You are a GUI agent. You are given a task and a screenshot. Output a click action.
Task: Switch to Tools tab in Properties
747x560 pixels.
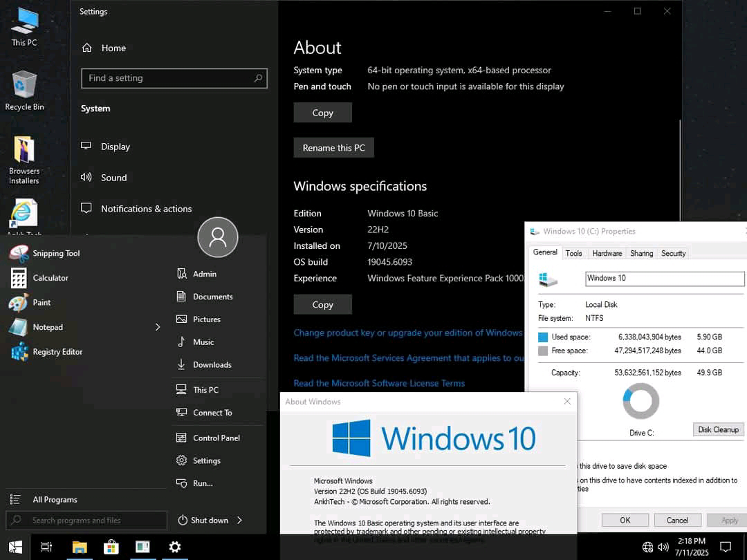(x=573, y=253)
